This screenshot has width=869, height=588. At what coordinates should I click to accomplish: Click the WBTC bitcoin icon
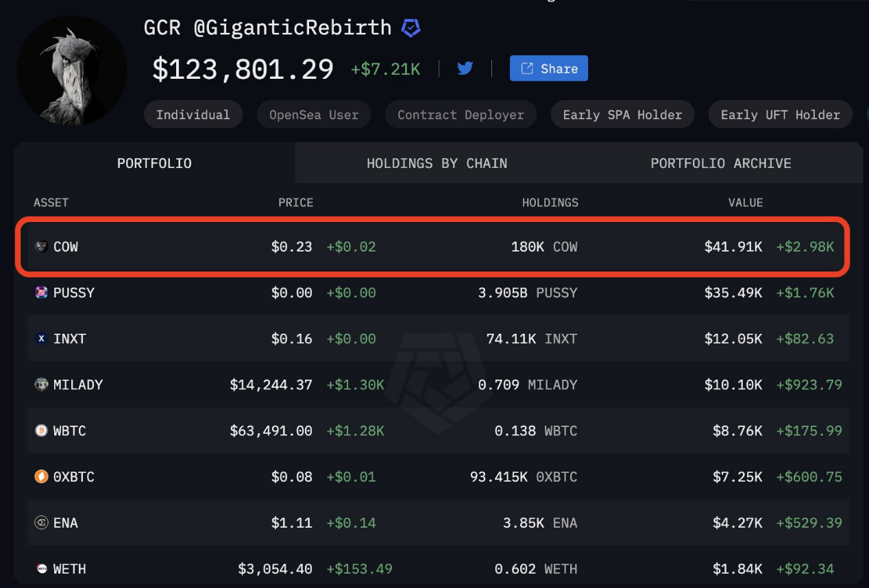click(41, 430)
